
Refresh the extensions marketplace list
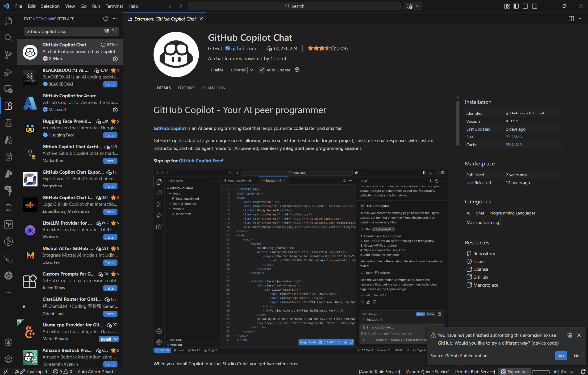(105, 19)
